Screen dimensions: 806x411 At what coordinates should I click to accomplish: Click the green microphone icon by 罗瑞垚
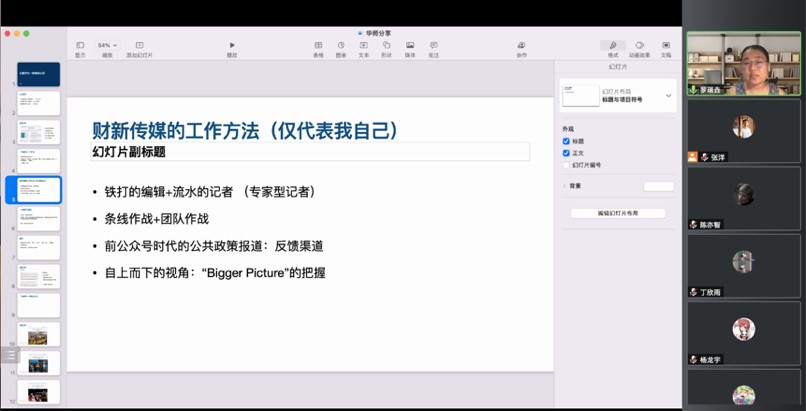click(693, 90)
